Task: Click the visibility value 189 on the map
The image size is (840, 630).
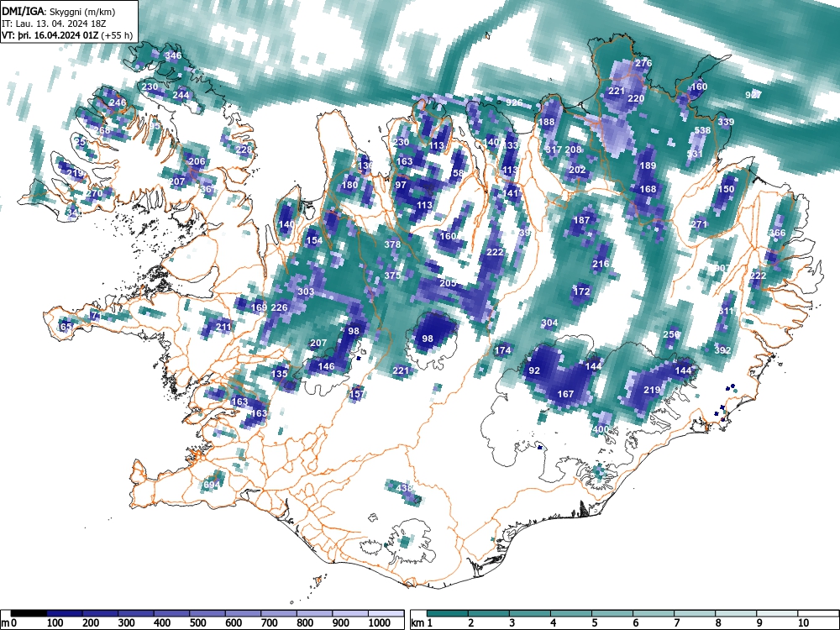Action: tap(648, 165)
